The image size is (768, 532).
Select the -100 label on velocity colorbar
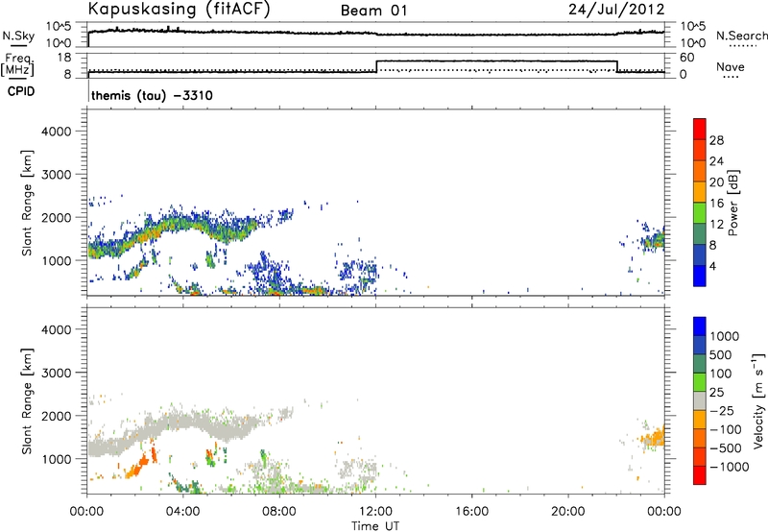[x=726, y=429]
